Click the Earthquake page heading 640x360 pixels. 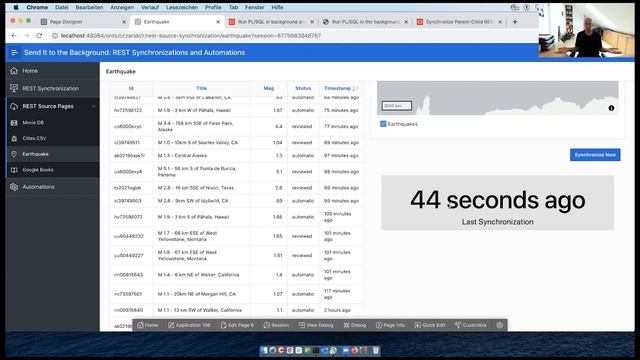click(x=121, y=71)
